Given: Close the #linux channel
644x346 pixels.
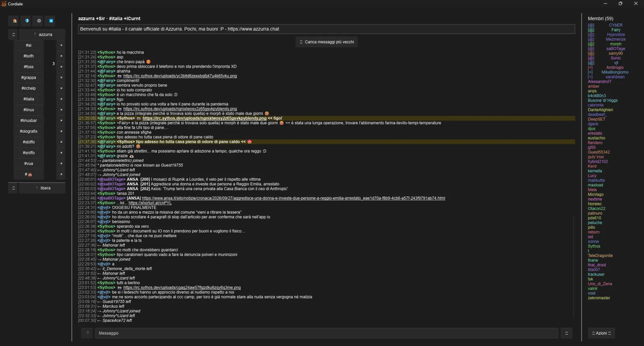Looking at the screenshot, I should 61,110.
